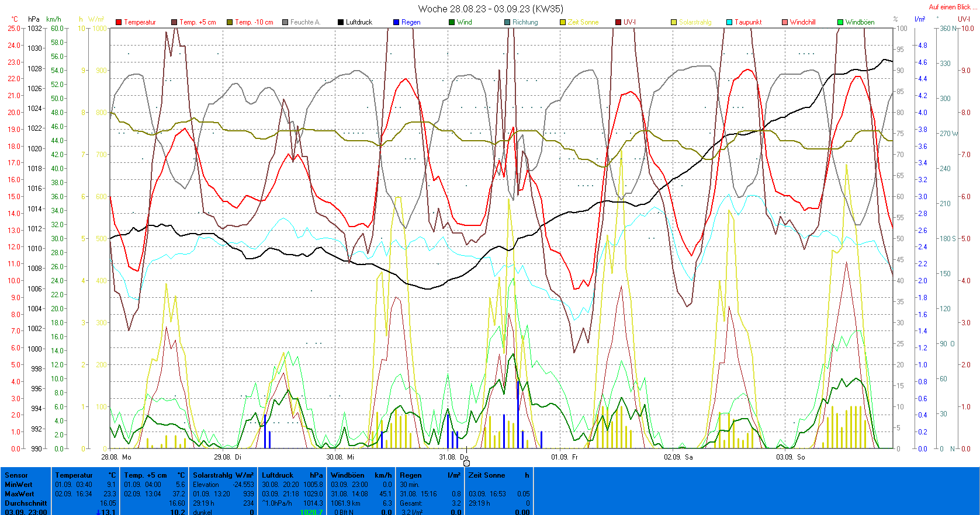Select the 'Wind' legend label

[465, 22]
